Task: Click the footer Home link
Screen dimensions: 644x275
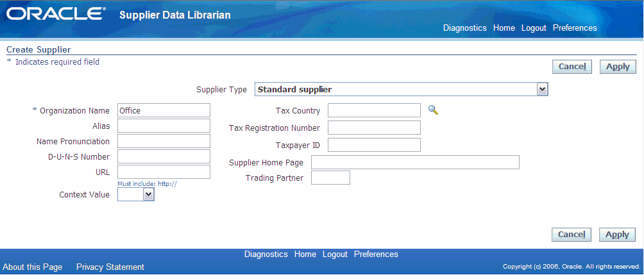Action: tap(305, 254)
